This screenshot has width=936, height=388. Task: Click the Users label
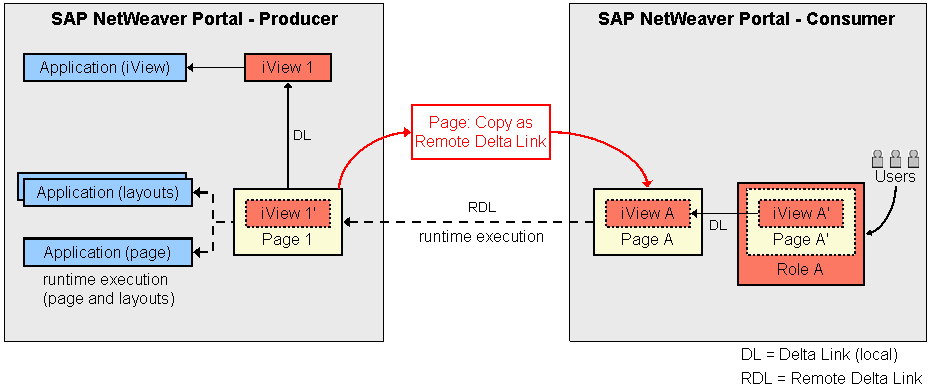(895, 177)
